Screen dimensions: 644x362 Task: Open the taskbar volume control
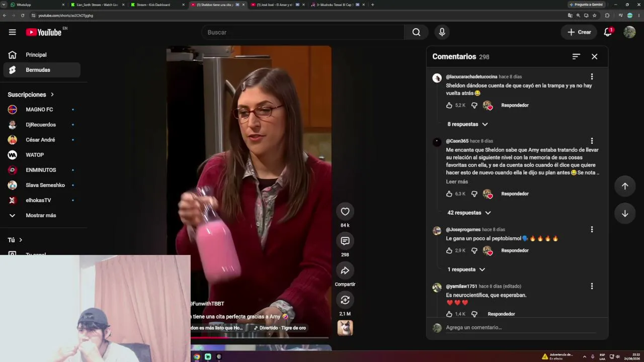pos(617,356)
